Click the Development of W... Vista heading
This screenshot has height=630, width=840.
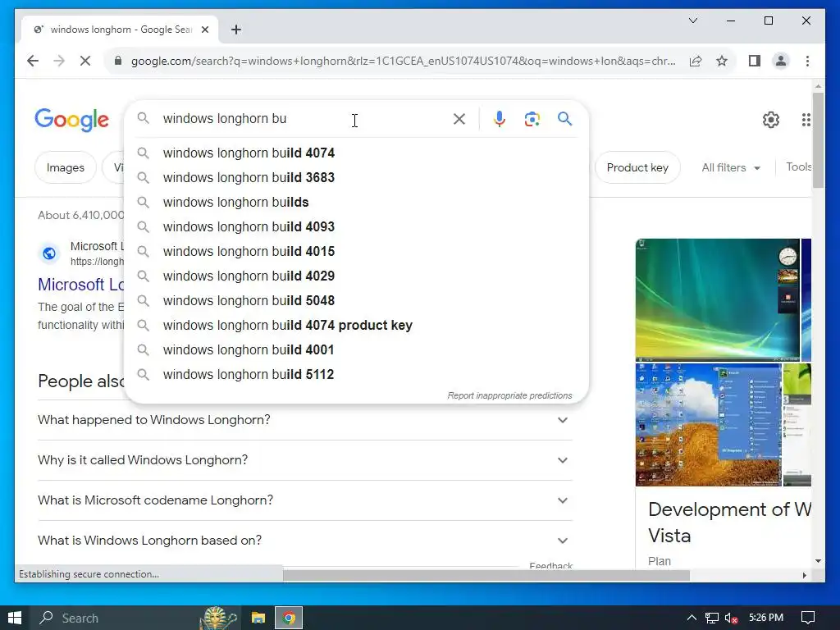tap(729, 523)
